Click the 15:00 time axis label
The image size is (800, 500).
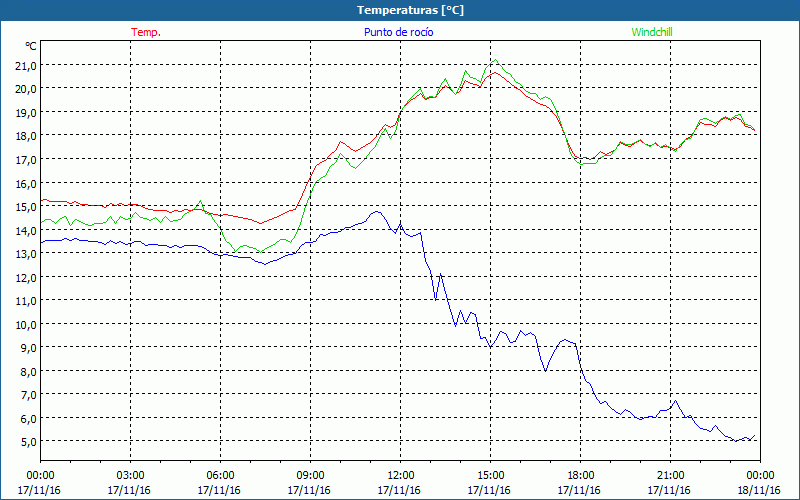[490, 475]
